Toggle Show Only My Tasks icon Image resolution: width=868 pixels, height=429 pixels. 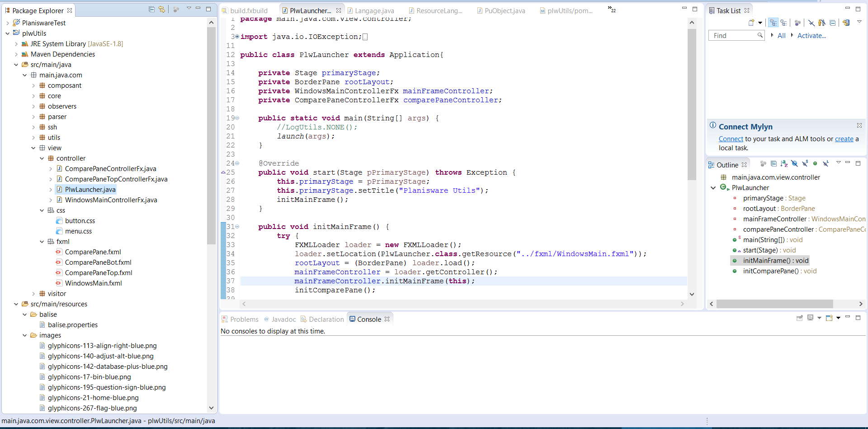pyautogui.click(x=822, y=23)
